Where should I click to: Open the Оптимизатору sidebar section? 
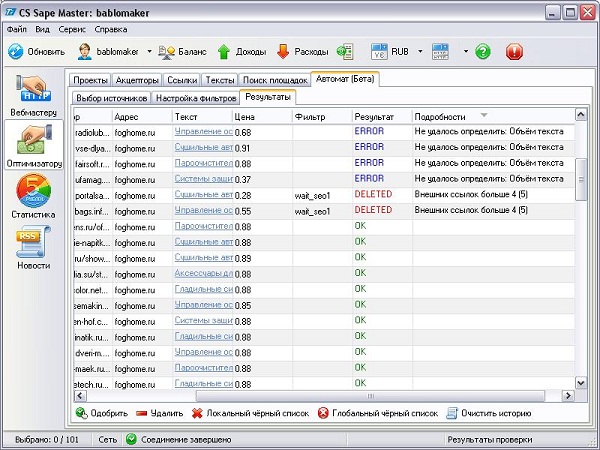point(34,145)
